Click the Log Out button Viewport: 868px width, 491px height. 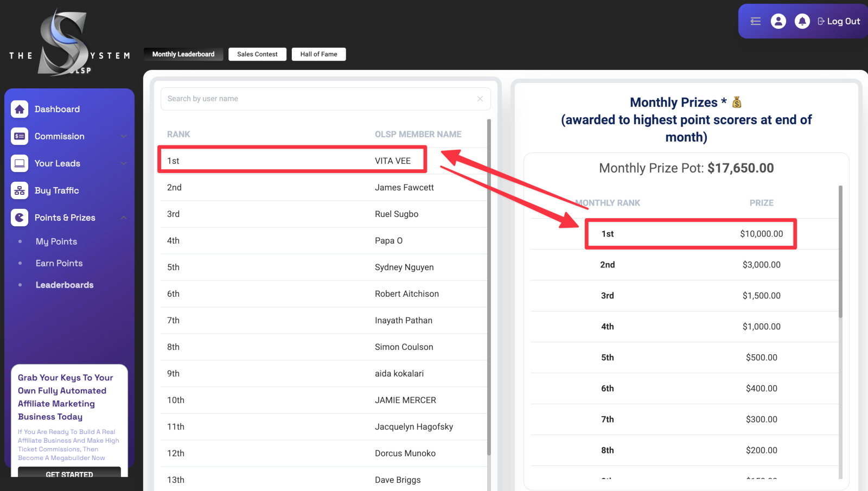click(838, 21)
